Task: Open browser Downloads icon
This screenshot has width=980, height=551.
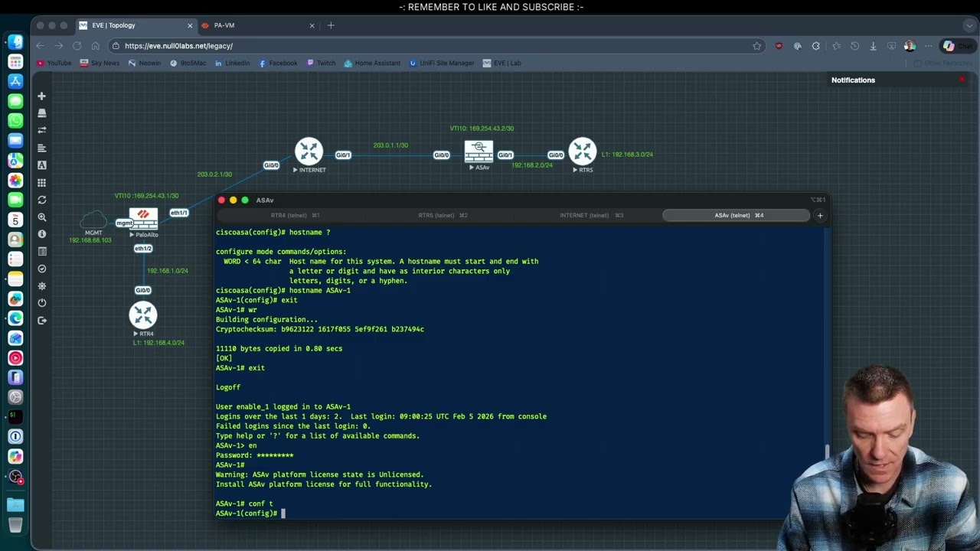Action: click(x=874, y=46)
